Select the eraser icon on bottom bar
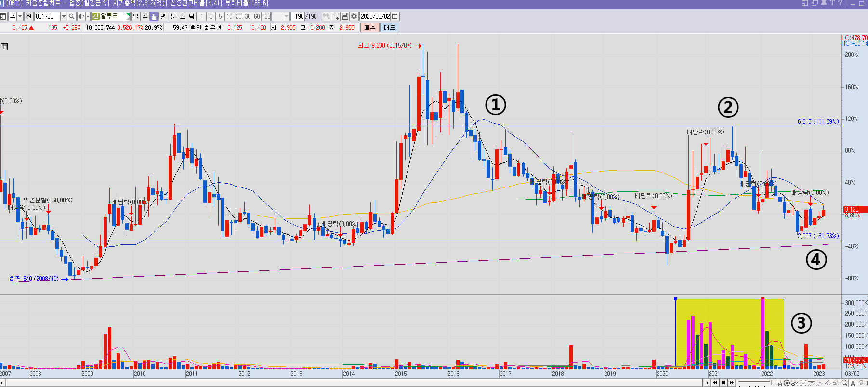 [860, 383]
